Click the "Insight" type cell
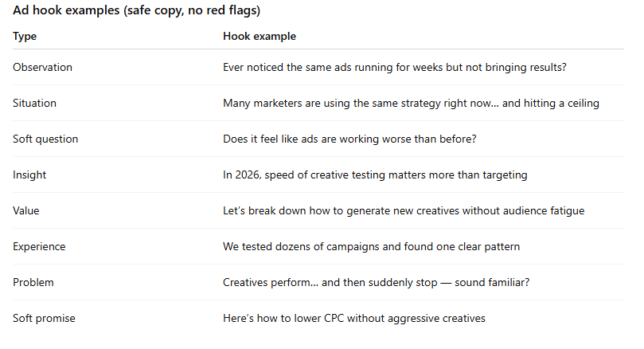Screen dimensions: 644x349 coord(30,175)
